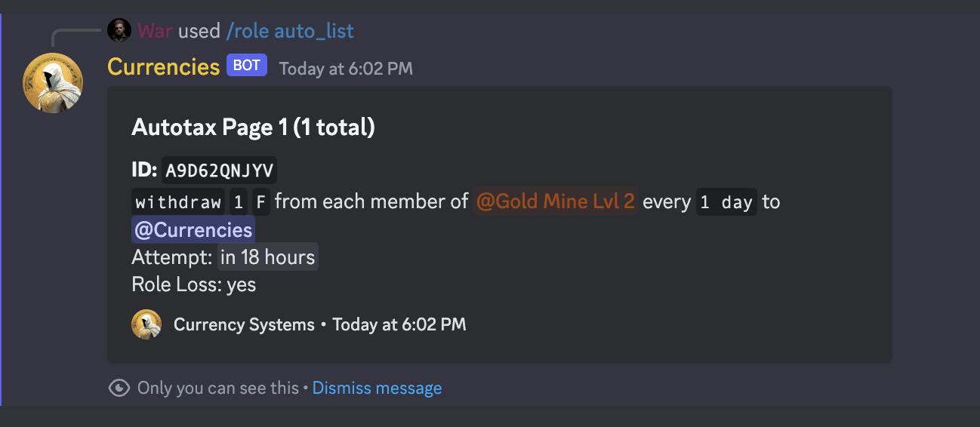The width and height of the screenshot is (980, 427).
Task: Click the "Role Loss: yes" line
Action: (193, 284)
